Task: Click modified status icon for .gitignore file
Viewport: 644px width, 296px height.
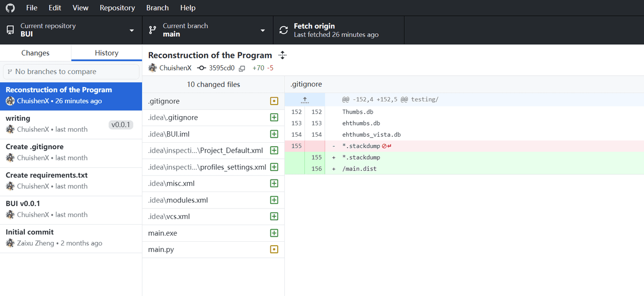Action: 274,101
